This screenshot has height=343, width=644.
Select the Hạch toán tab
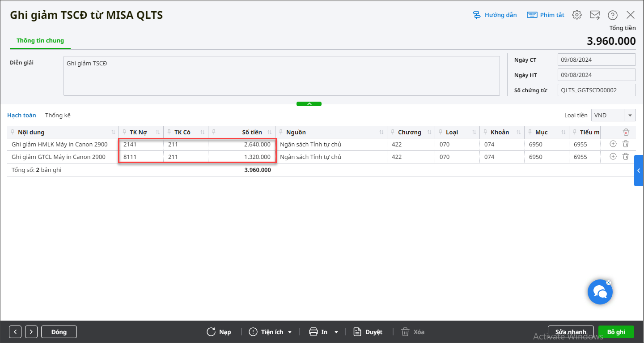pos(21,115)
